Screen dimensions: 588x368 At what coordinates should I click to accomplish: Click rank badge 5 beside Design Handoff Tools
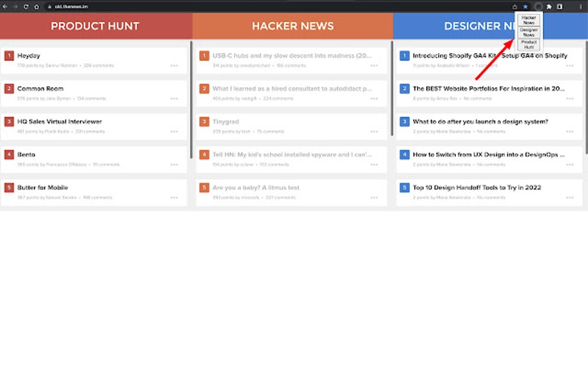tap(404, 187)
